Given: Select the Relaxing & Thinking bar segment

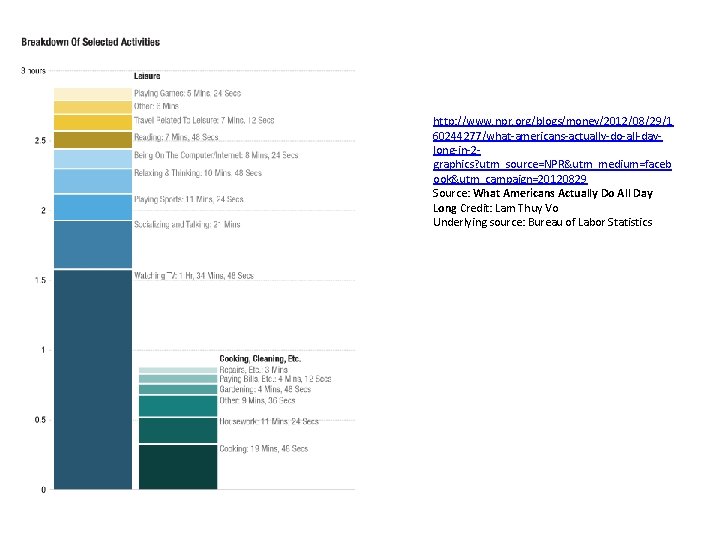Looking at the screenshot, I should coord(93,181).
